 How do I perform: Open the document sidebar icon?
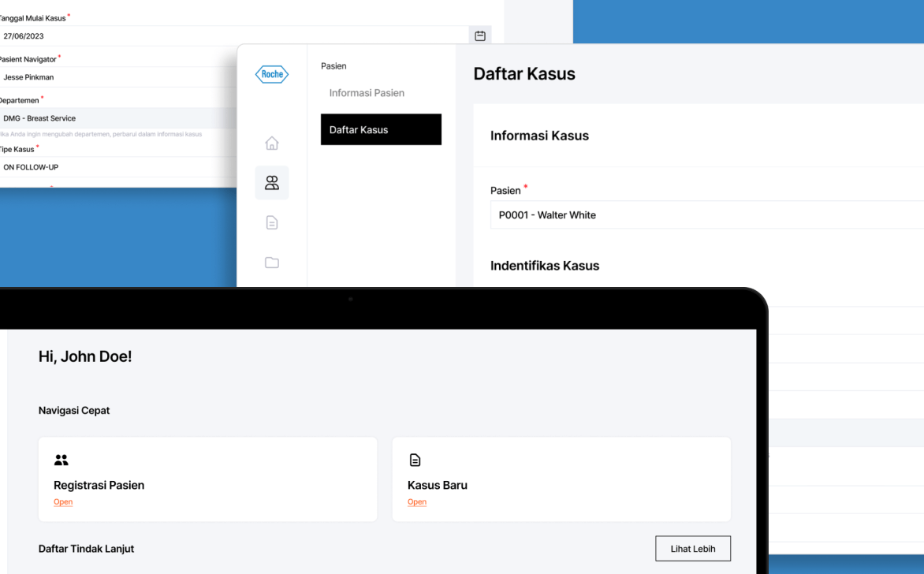pyautogui.click(x=272, y=223)
